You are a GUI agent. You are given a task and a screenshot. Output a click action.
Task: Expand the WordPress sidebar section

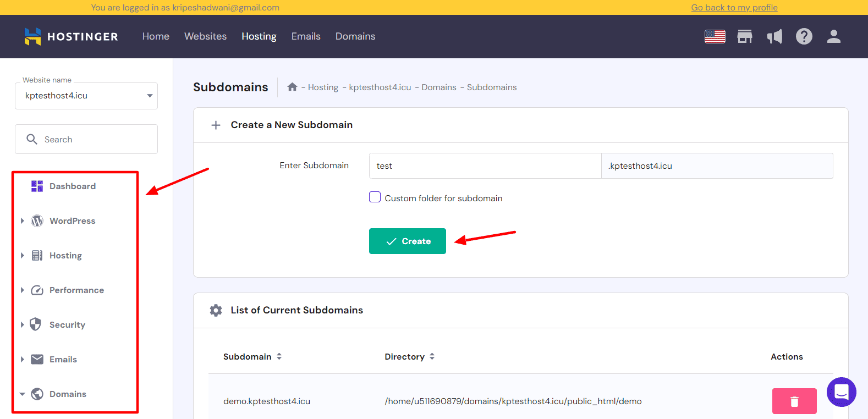[x=23, y=221]
